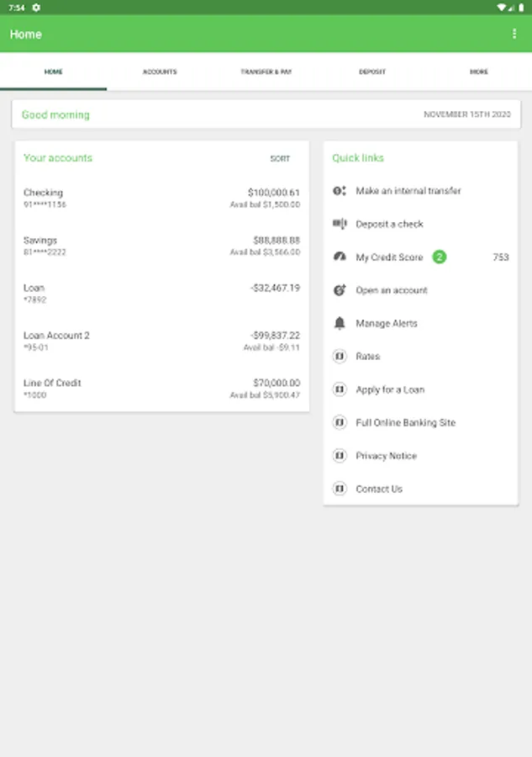The height and width of the screenshot is (757, 532).
Task: Open the three-dot overflow menu
Action: coord(514,34)
